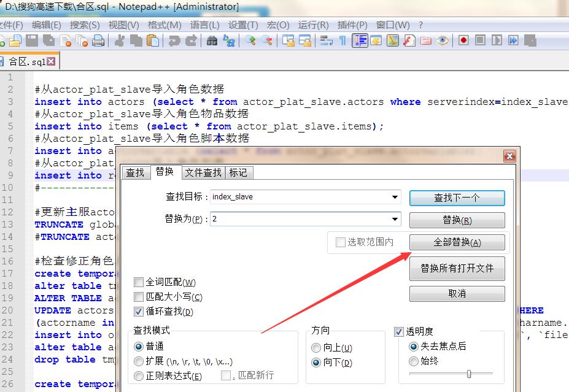Viewport: 569px width, 392px height.
Task: Uncheck the 循环查找 checkbox
Action: coord(139,312)
